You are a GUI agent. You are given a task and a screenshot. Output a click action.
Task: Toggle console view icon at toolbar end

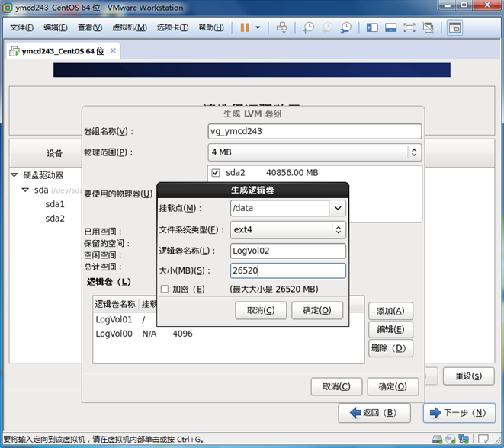(x=454, y=27)
